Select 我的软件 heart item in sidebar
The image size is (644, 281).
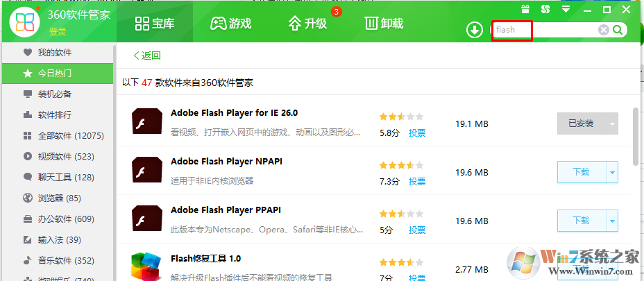tap(58, 53)
